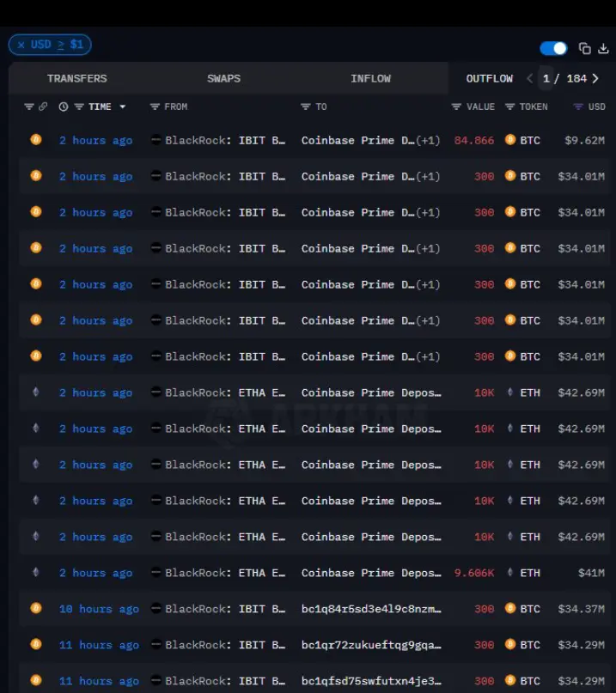Go to the previous page arrow
This screenshot has width=616, height=693.
[x=530, y=79]
